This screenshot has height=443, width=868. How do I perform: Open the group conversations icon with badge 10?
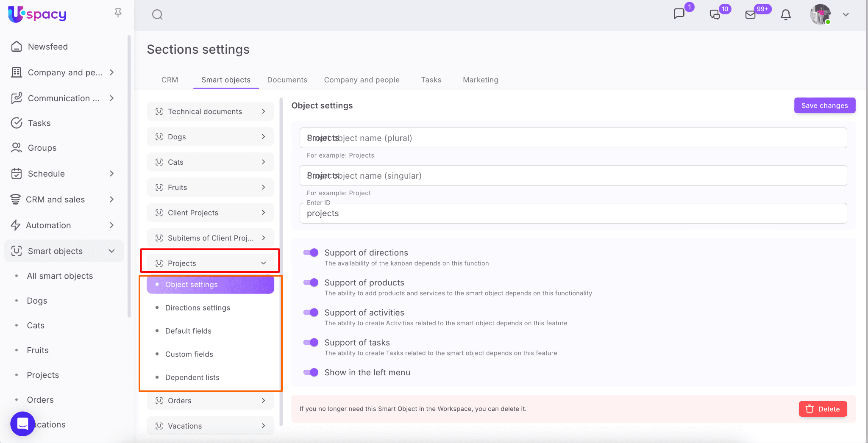[715, 15]
